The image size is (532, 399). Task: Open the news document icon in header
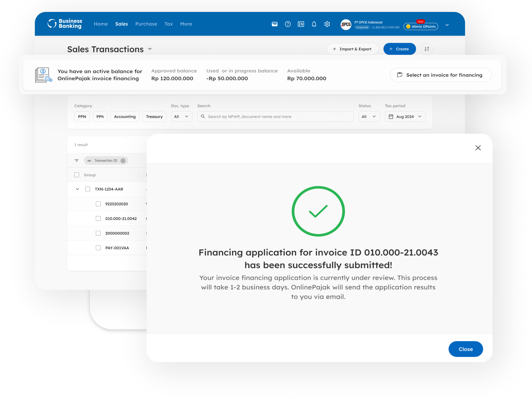pyautogui.click(x=301, y=24)
